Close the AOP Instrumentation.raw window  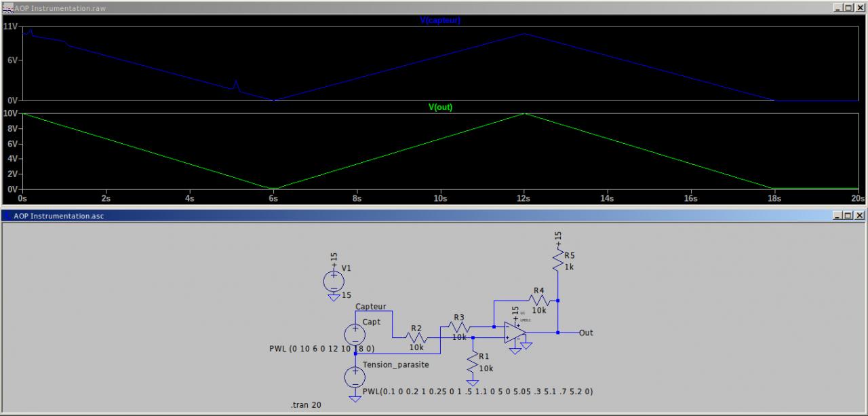click(x=860, y=7)
